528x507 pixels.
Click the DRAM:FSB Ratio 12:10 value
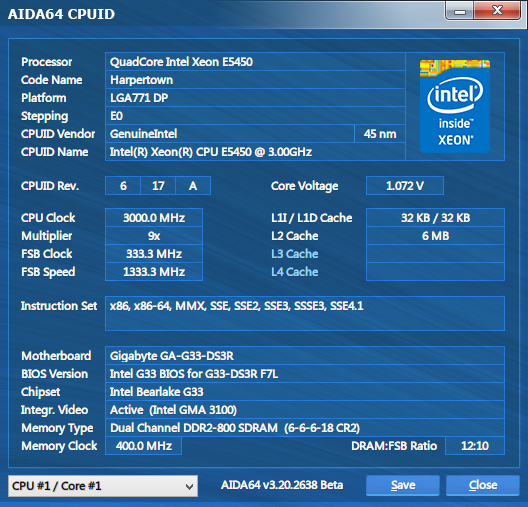click(x=475, y=446)
